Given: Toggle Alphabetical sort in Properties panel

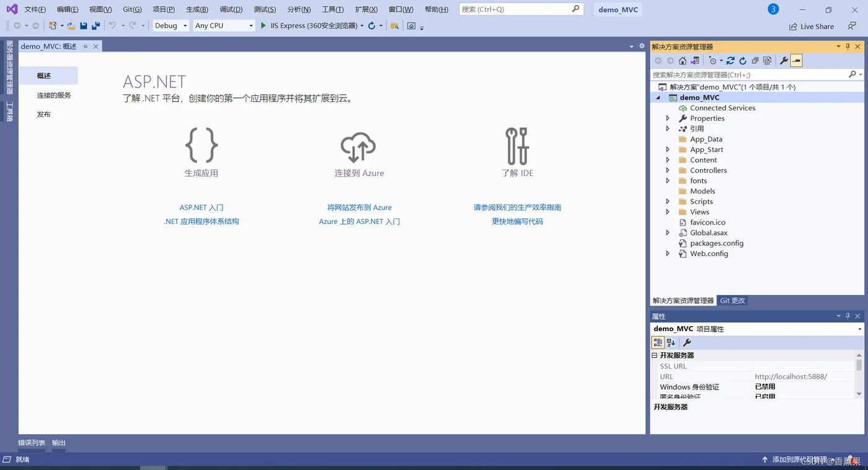Looking at the screenshot, I should pos(671,342).
